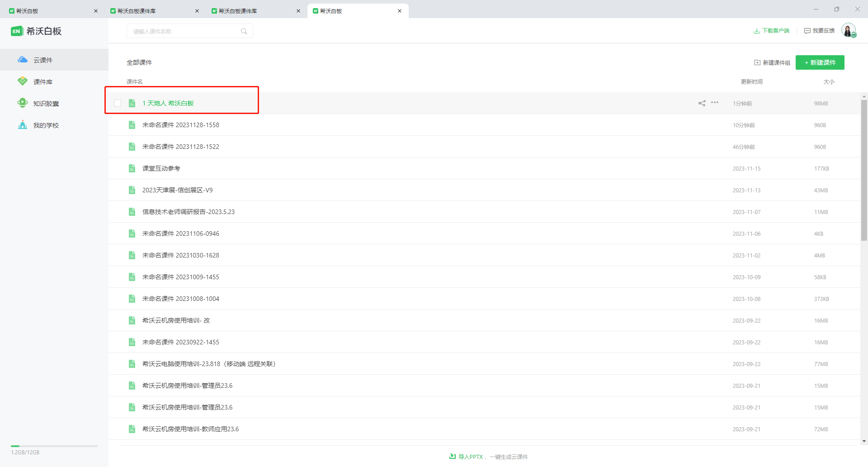This screenshot has height=467, width=868.
Task: Open 课堂互动参考 courseware
Action: [x=161, y=168]
